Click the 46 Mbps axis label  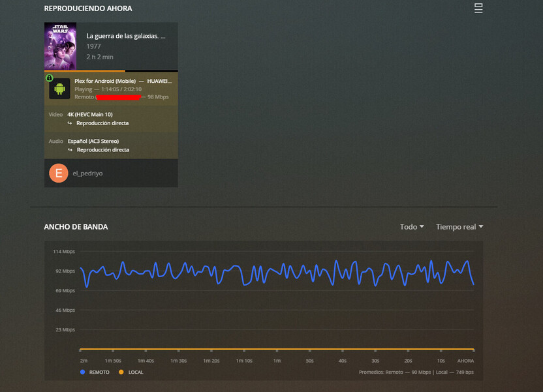[65, 310]
